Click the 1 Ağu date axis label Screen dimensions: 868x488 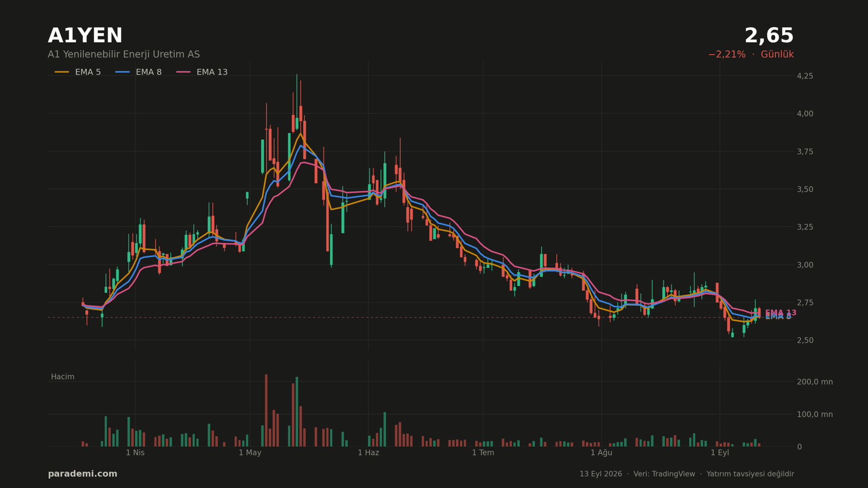pyautogui.click(x=601, y=453)
